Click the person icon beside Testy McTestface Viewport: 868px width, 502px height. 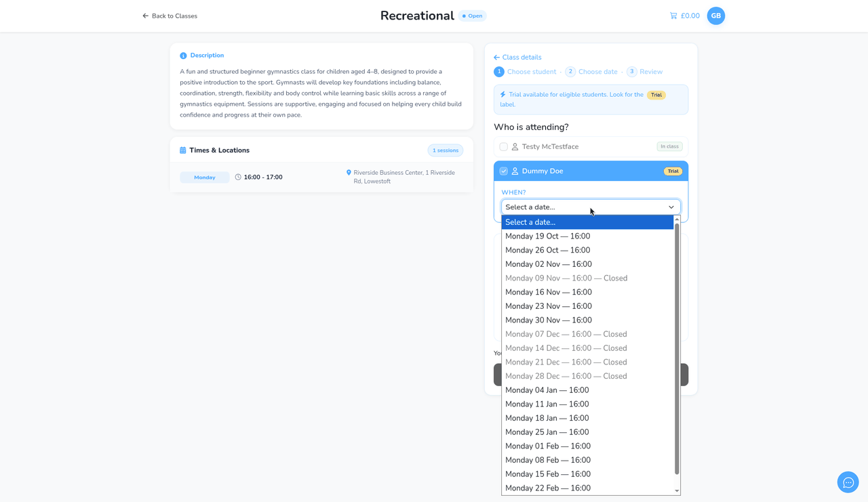(515, 147)
